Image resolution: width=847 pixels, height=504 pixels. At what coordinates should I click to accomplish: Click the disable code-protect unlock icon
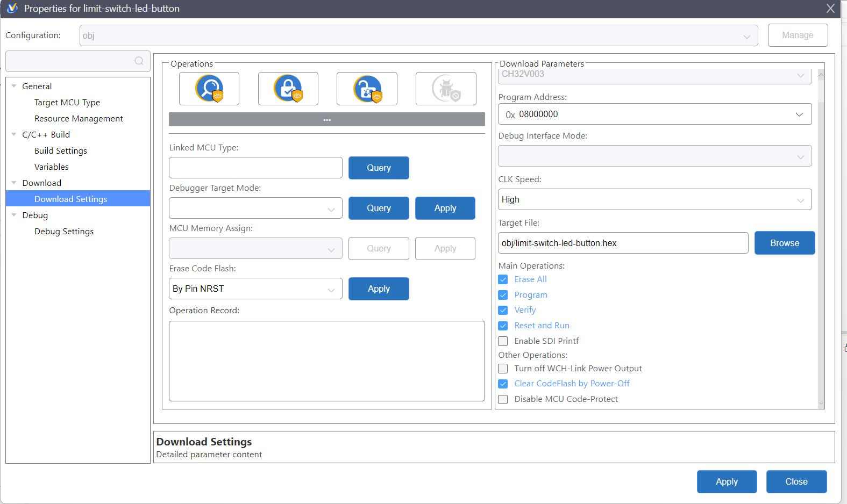tap(367, 89)
